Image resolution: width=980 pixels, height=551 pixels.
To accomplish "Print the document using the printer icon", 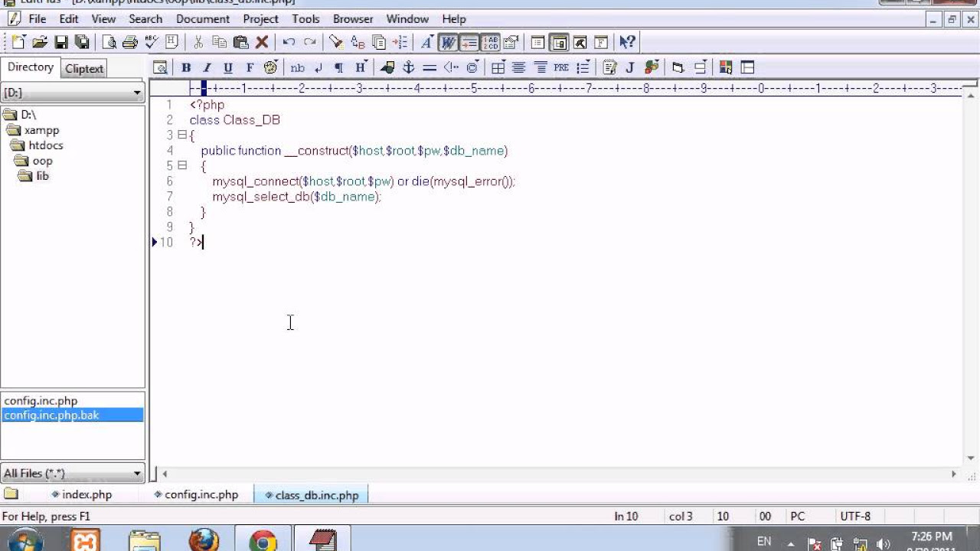I will click(129, 42).
